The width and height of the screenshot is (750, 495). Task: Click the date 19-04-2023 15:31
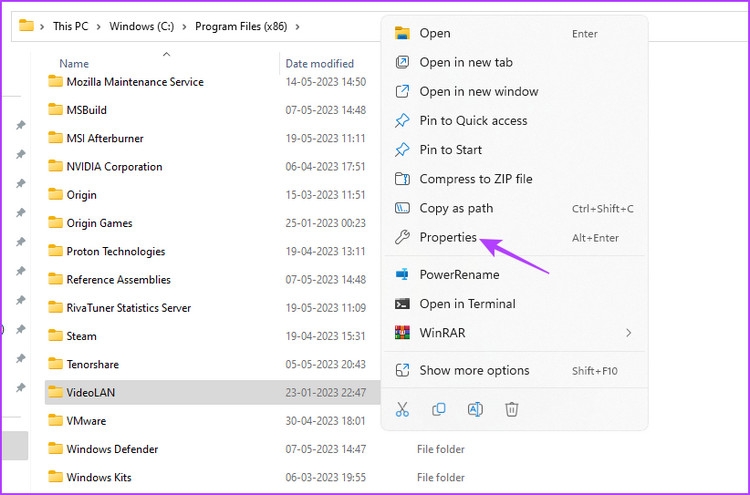(x=325, y=336)
